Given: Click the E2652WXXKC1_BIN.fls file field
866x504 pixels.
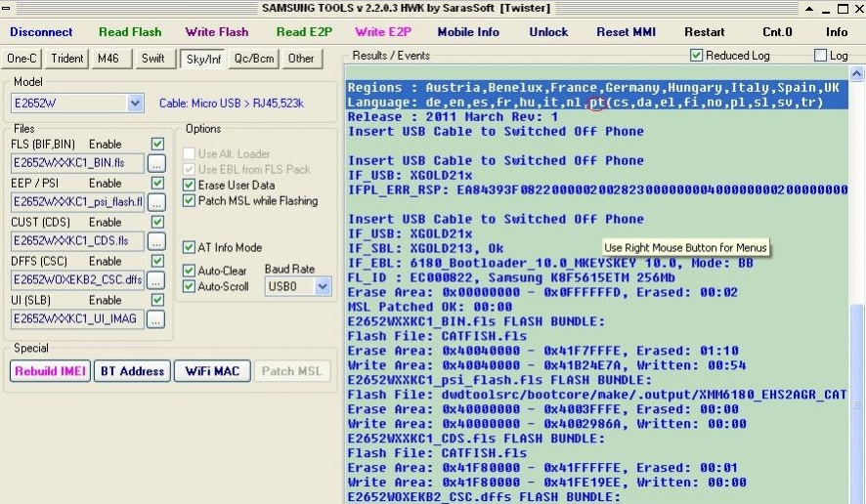Looking at the screenshot, I should click(x=77, y=163).
